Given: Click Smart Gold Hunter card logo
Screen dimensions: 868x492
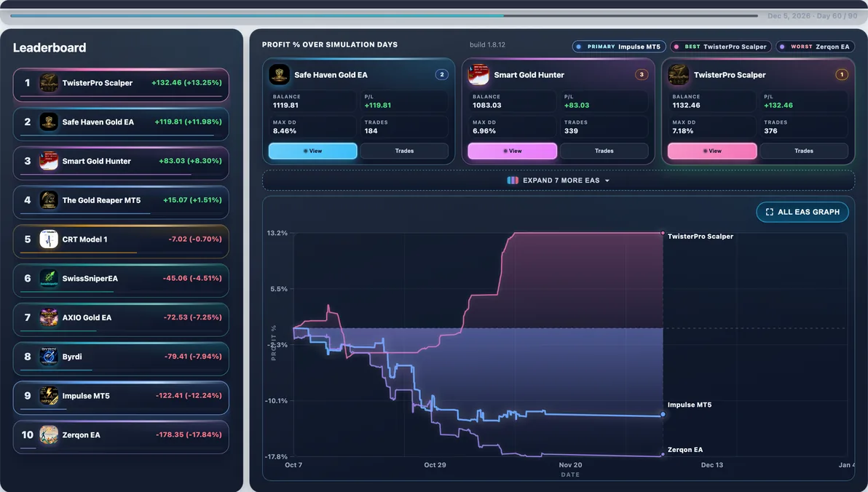Looking at the screenshot, I should [479, 75].
